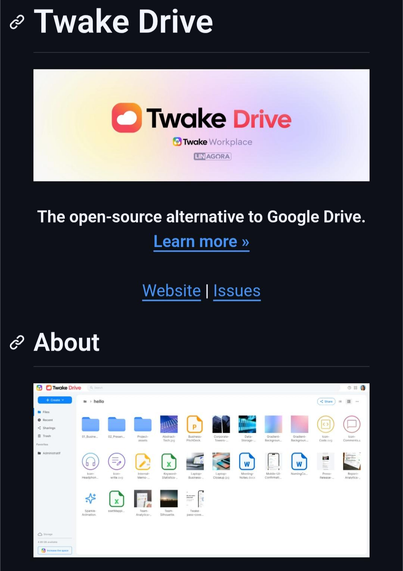Click the anchor link icon beside Twake Drive heading
The width and height of the screenshot is (403, 571).
point(17,22)
